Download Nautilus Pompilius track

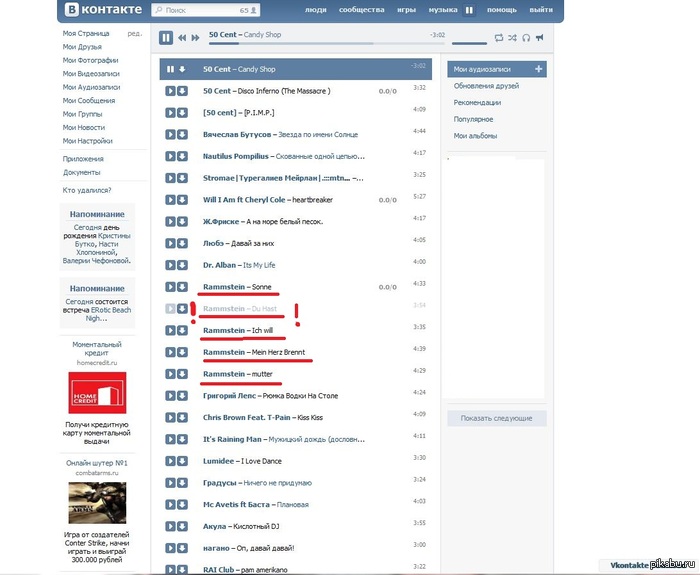[182, 156]
